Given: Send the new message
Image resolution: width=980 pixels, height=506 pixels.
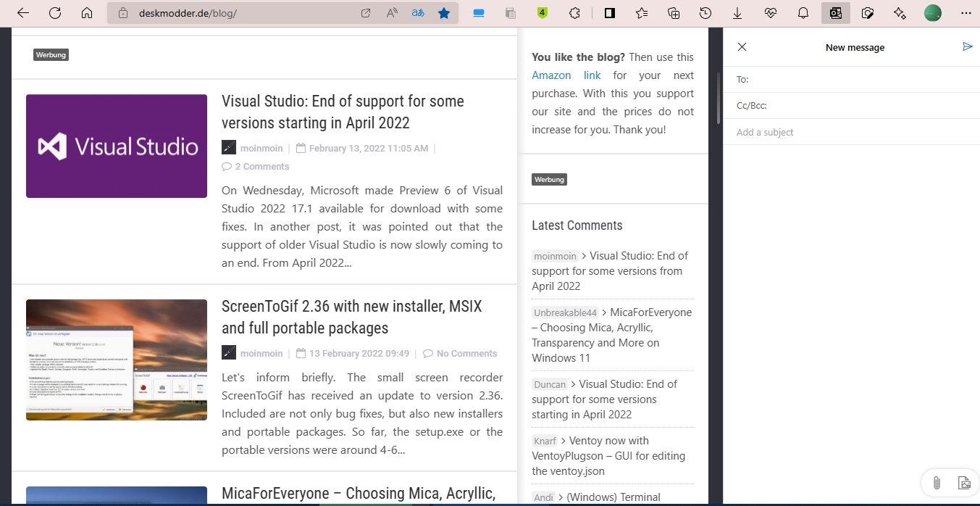Looking at the screenshot, I should click(967, 46).
